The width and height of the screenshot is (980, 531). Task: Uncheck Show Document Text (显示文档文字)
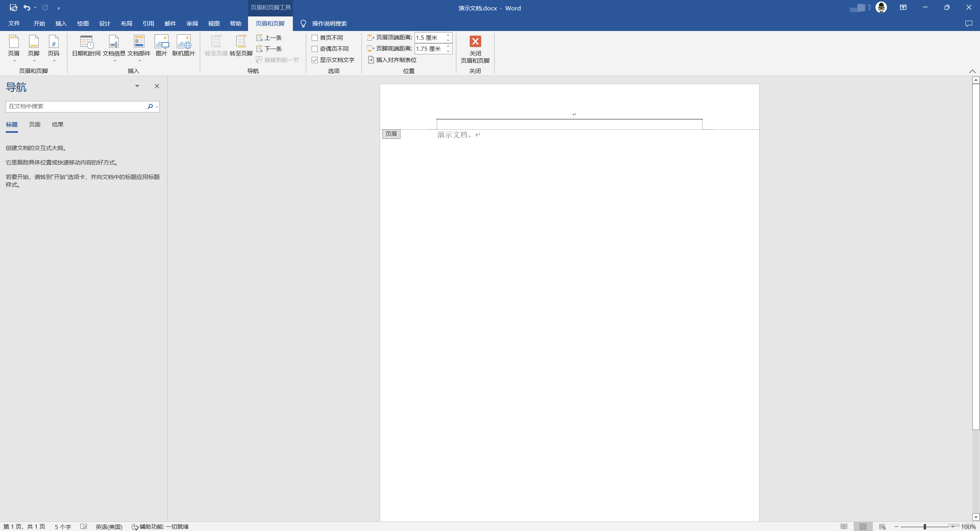click(x=315, y=60)
